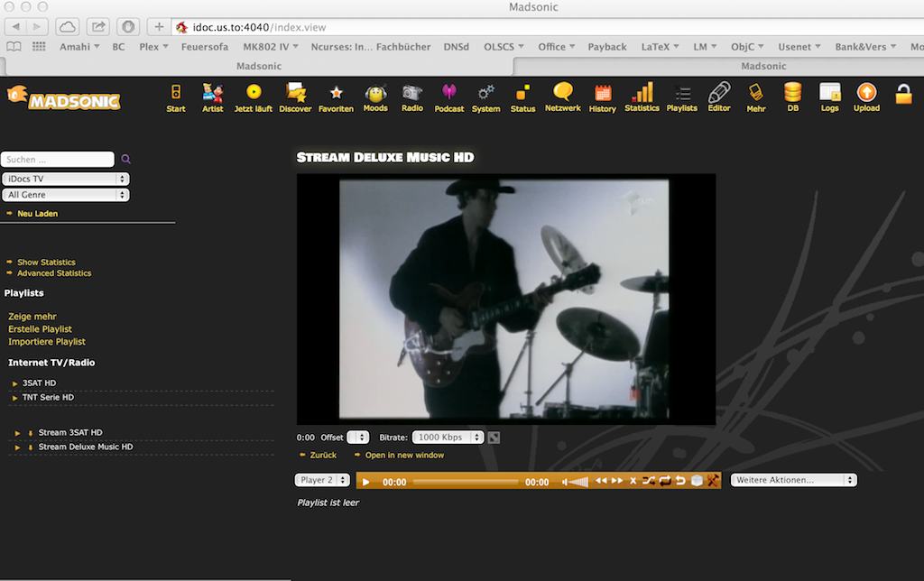Click the Open in new window link

[x=404, y=455]
